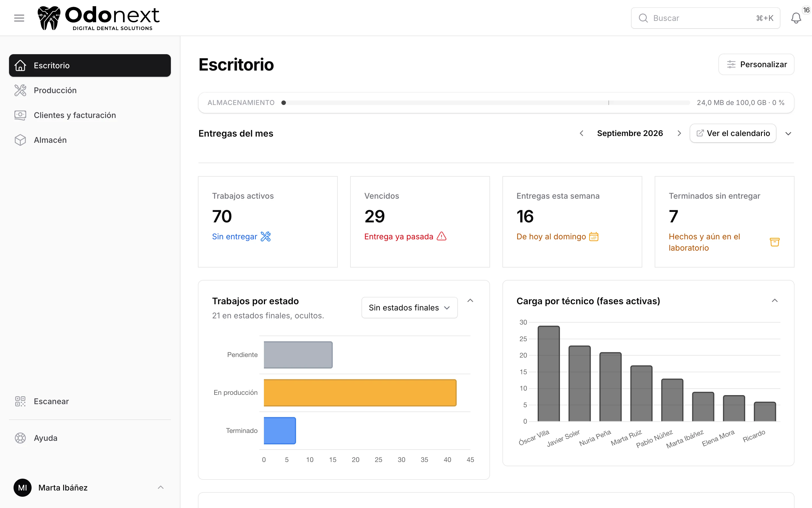Click the Terminado blue bar
The image size is (812, 508).
pos(280,431)
